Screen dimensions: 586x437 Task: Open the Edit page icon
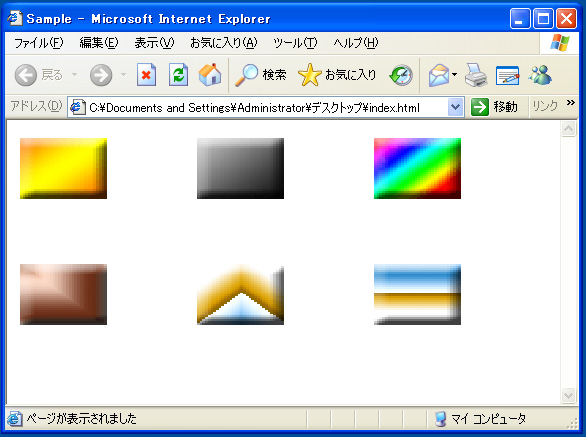(507, 75)
